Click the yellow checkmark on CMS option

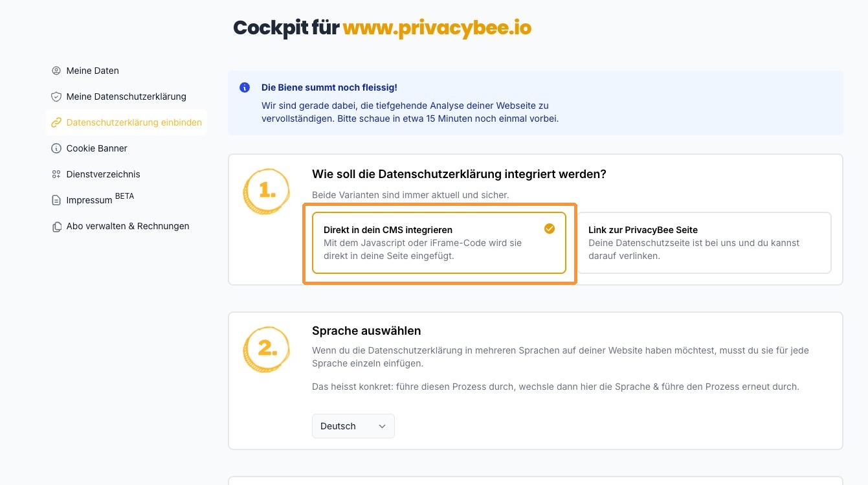click(x=550, y=229)
